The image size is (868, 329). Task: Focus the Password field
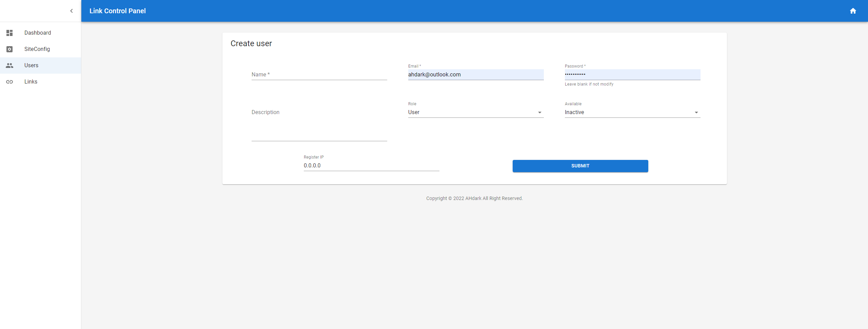pos(632,75)
